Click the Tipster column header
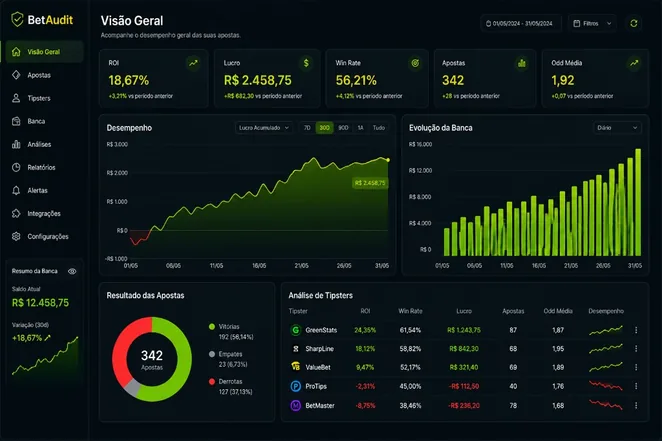Viewport: 662px width, 441px height. [298, 311]
